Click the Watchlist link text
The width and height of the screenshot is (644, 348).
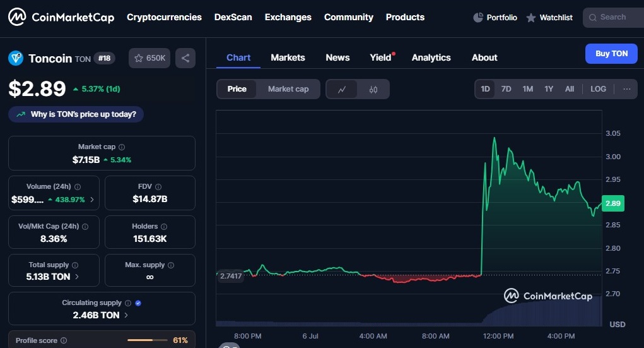coord(556,17)
